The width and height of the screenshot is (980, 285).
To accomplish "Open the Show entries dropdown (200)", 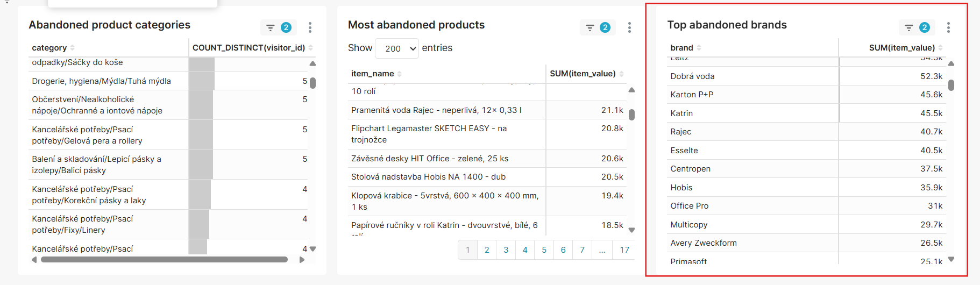I will coord(397,48).
